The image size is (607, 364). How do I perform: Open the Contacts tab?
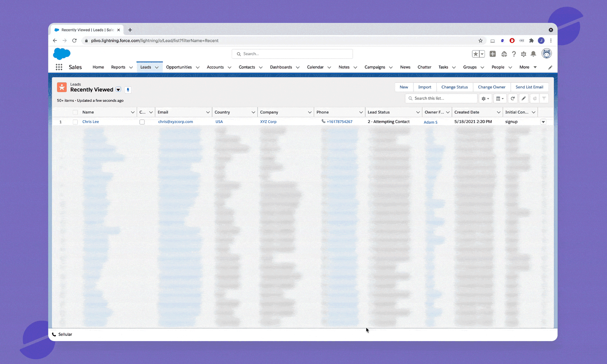[247, 67]
